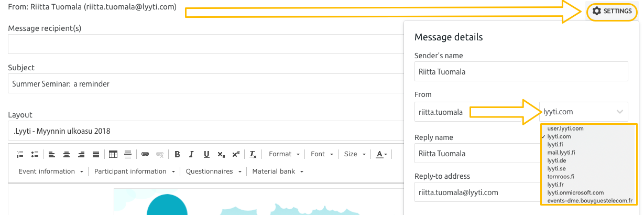Center align the text
Image resolution: width=644 pixels, height=215 pixels.
[x=67, y=154]
